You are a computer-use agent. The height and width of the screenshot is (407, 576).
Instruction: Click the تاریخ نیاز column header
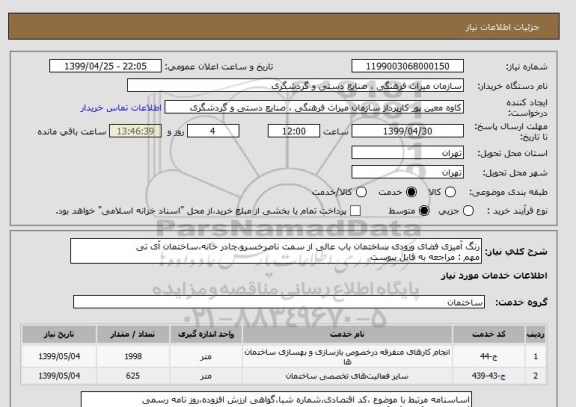click(59, 334)
